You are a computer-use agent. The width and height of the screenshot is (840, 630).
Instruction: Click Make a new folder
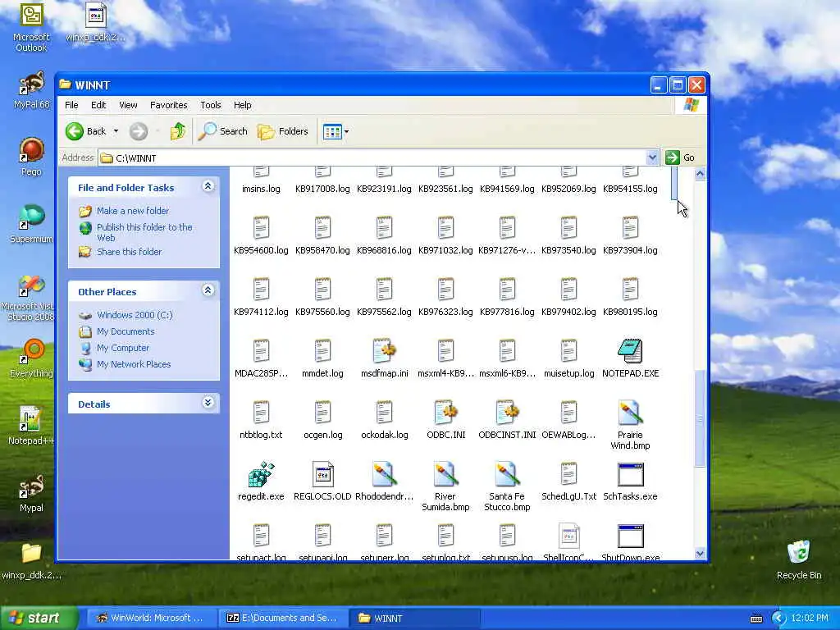[x=132, y=211]
